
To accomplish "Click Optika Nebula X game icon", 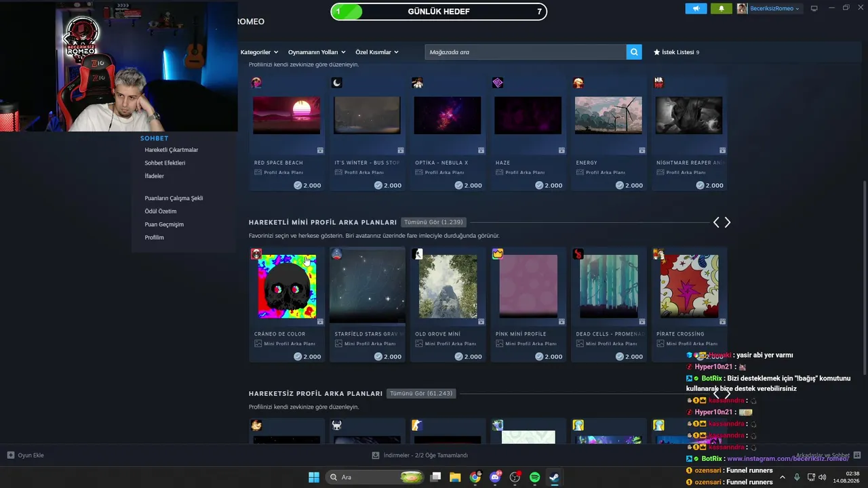I will pos(417,83).
